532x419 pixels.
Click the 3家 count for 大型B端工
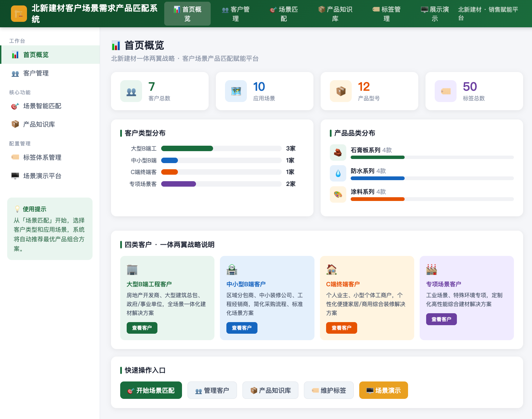pos(291,148)
